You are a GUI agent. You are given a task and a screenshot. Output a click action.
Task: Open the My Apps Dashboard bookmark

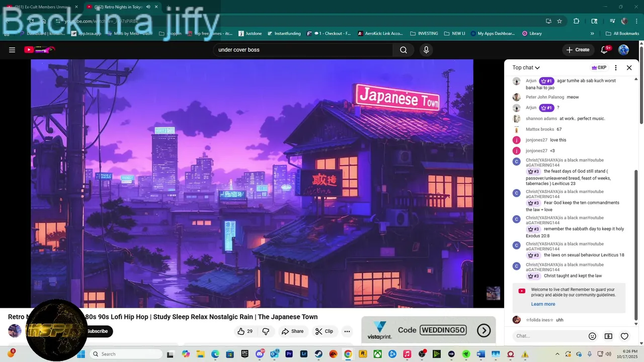(x=493, y=34)
